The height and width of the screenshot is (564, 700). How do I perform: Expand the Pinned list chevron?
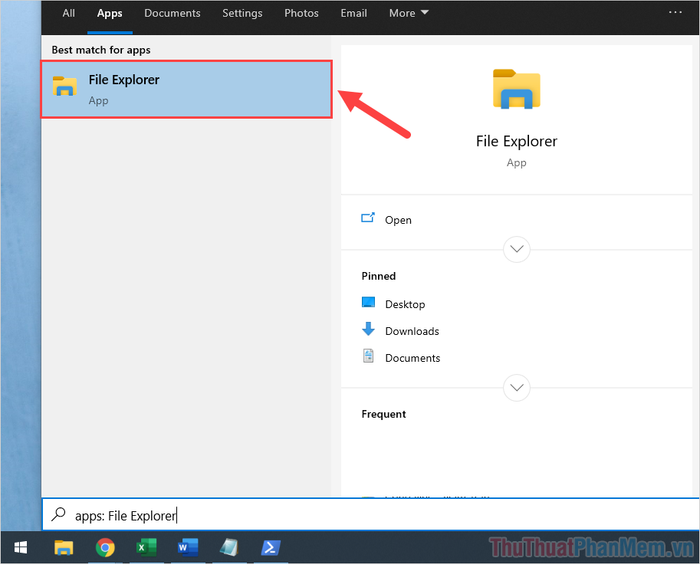pos(517,387)
